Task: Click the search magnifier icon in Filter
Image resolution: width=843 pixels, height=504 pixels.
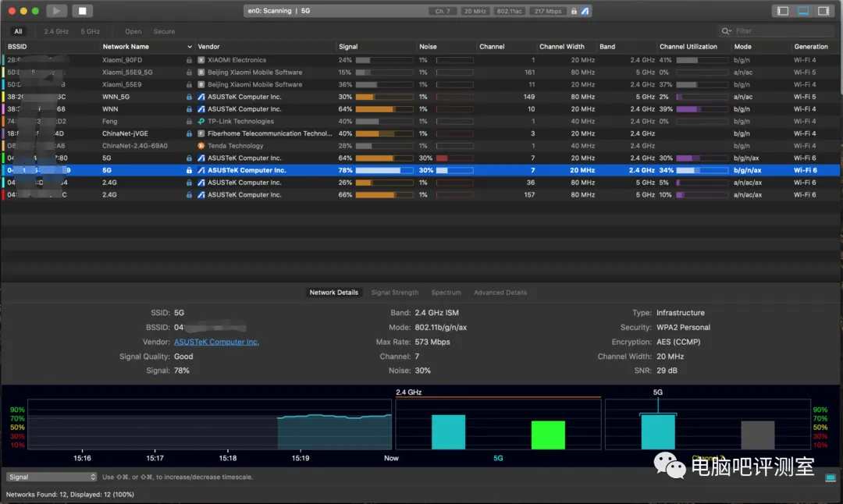Action: 727,31
